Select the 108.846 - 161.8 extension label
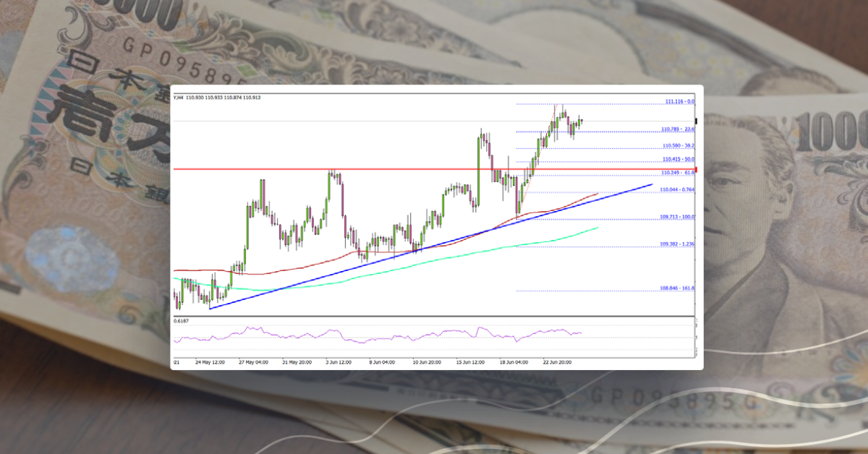 (676, 287)
